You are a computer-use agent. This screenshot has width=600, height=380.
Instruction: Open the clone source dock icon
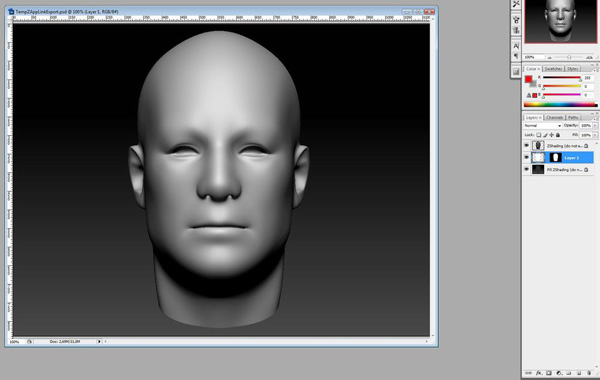[x=516, y=30]
